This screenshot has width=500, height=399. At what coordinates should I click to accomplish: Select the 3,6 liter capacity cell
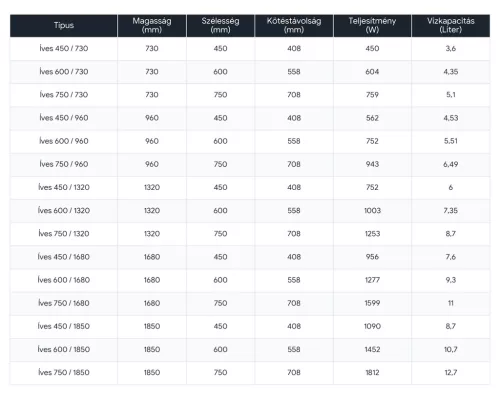tap(451, 49)
